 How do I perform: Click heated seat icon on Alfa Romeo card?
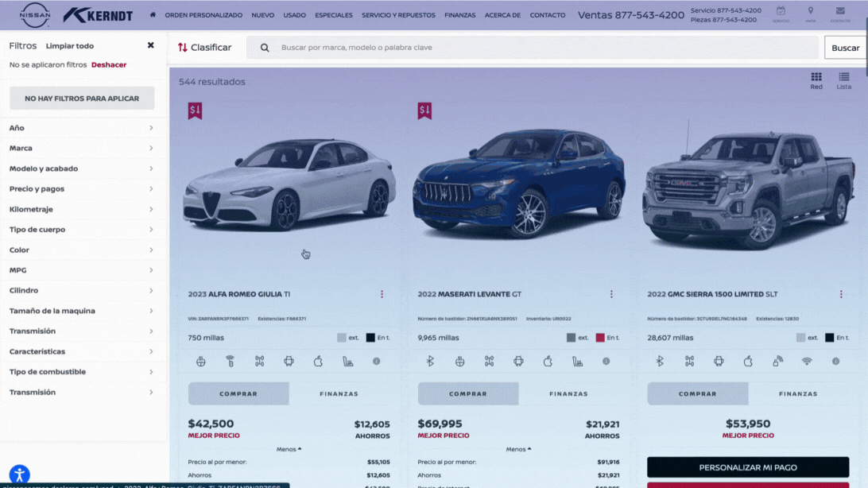pos(347,362)
